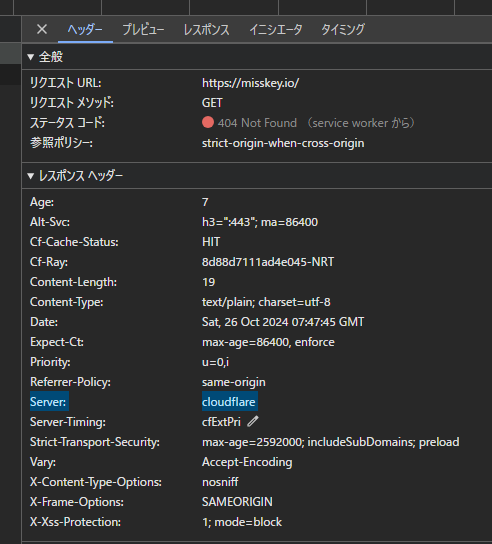
Task: Select the Cf-Ray value 8d88d7111ad4e045-NRT
Action: 268,262
